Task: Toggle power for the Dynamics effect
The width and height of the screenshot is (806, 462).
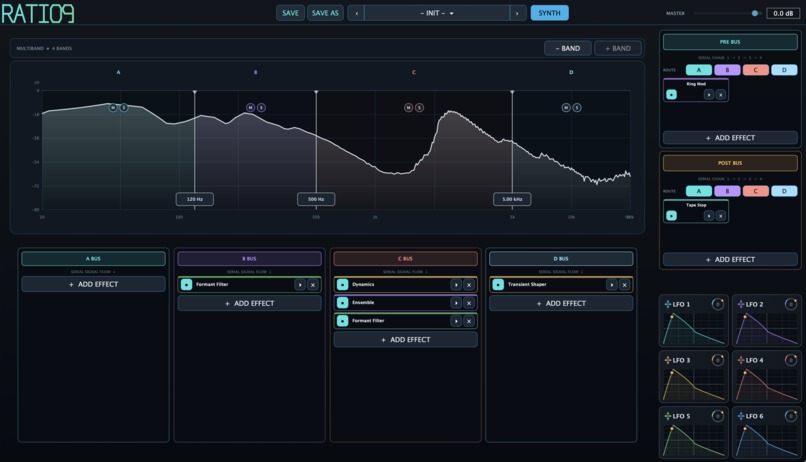Action: tap(342, 285)
